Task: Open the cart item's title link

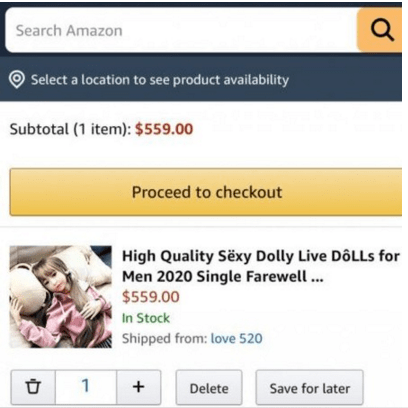Action: coord(261,266)
